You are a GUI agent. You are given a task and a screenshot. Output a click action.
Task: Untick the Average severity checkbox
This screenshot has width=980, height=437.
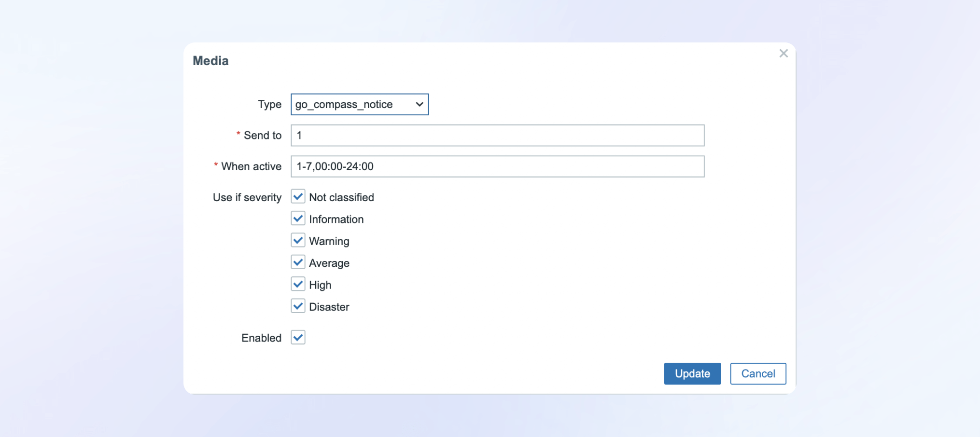pyautogui.click(x=298, y=263)
